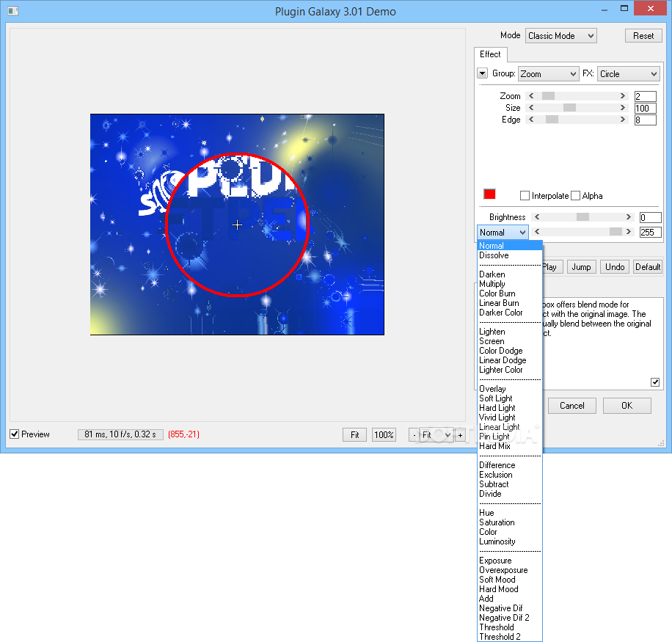Click the Reset button

(643, 36)
